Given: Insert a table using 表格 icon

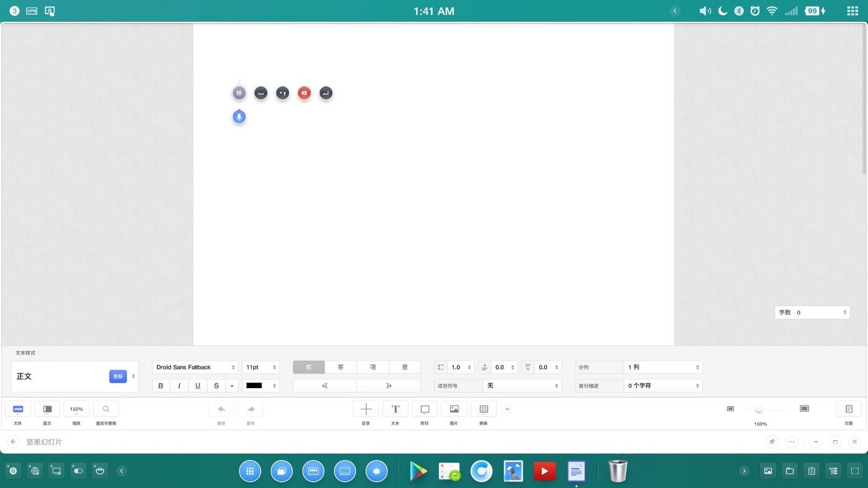Looking at the screenshot, I should [484, 409].
